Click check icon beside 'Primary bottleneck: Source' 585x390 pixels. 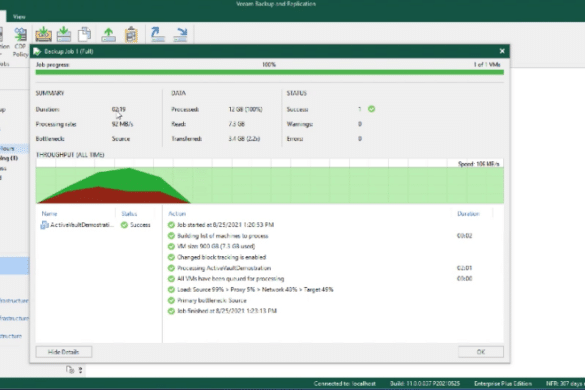click(x=171, y=300)
